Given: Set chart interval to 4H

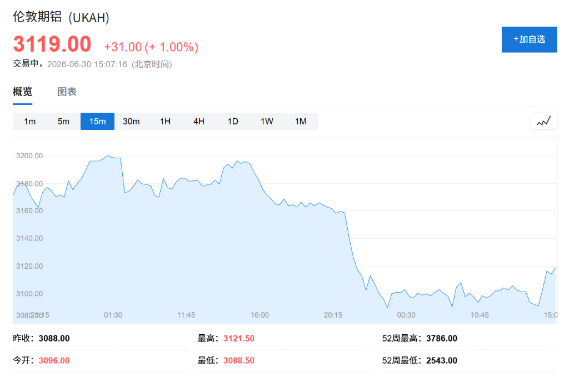Looking at the screenshot, I should pos(199,121).
